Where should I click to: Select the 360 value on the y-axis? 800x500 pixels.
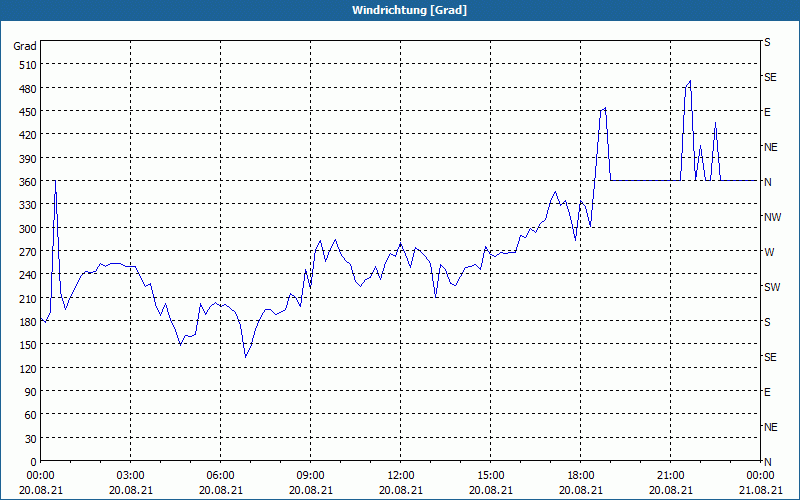[25, 181]
